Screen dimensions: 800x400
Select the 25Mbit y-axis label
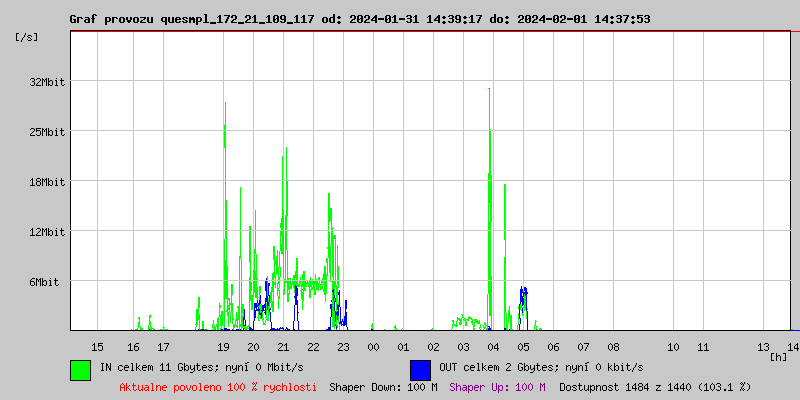[x=46, y=132]
